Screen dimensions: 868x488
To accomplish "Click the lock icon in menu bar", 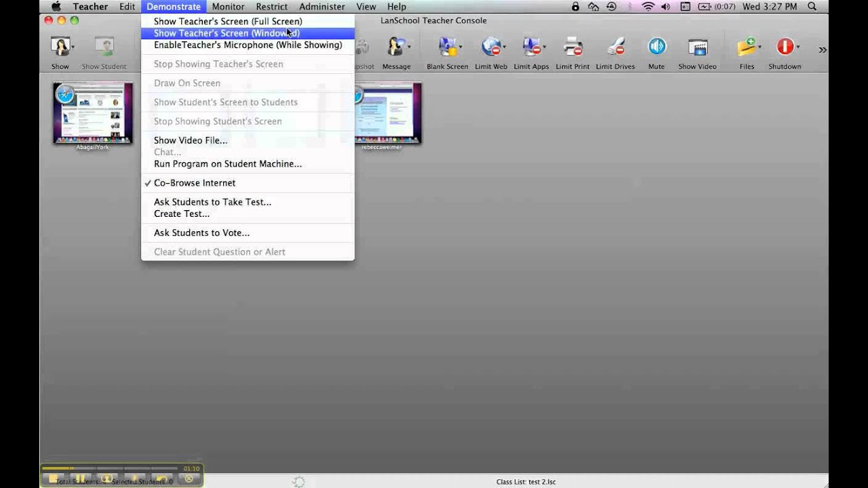I will [576, 6].
